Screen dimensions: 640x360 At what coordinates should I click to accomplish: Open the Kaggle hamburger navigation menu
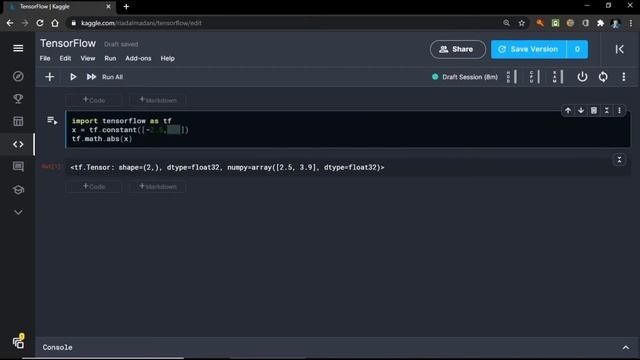point(18,48)
